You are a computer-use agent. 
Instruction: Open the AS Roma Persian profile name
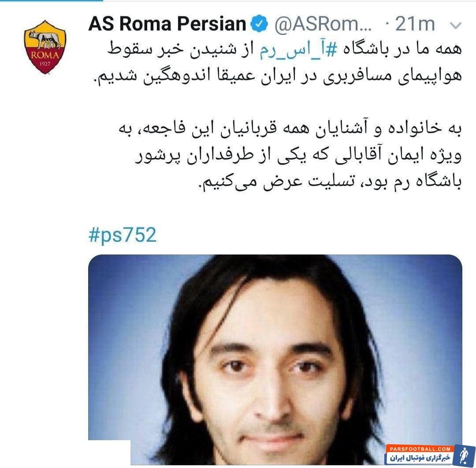pyautogui.click(x=167, y=24)
